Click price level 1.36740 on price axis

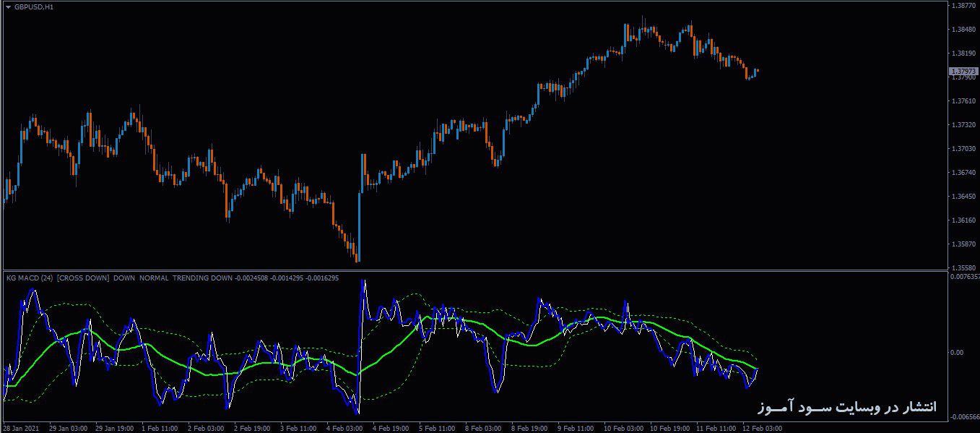tap(965, 173)
